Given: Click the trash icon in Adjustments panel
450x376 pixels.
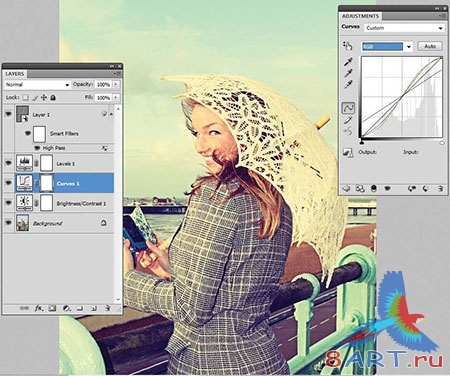Looking at the screenshot, I should (x=440, y=189).
